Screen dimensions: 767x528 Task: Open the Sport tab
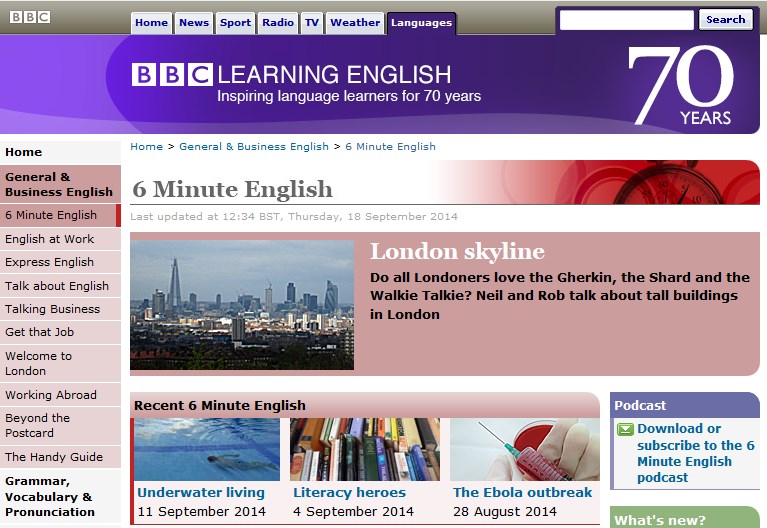pos(235,23)
